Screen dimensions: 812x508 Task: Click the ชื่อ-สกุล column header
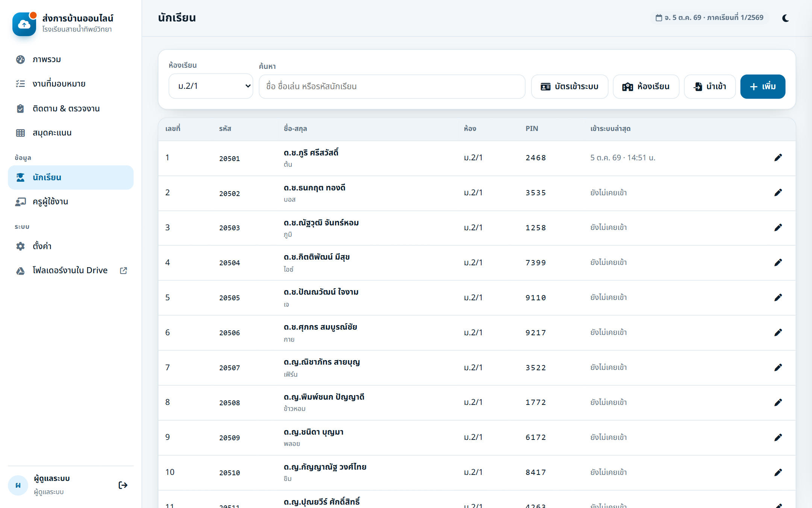pyautogui.click(x=295, y=129)
